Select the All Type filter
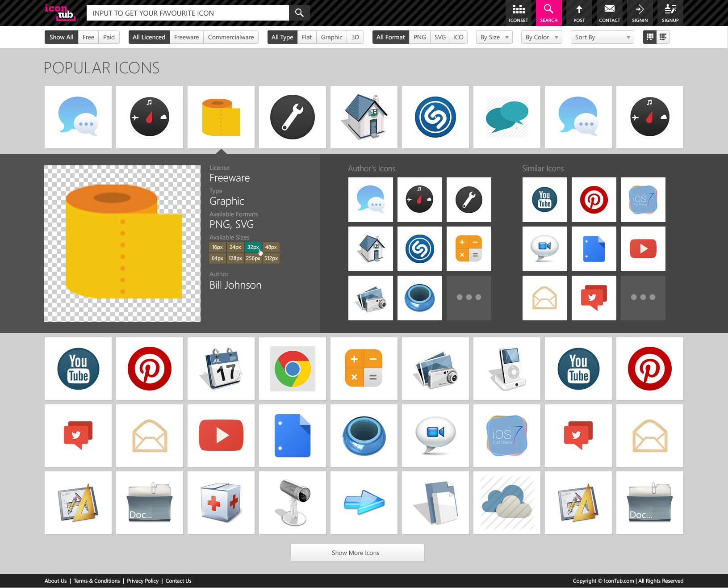The height and width of the screenshot is (588, 728). point(282,37)
